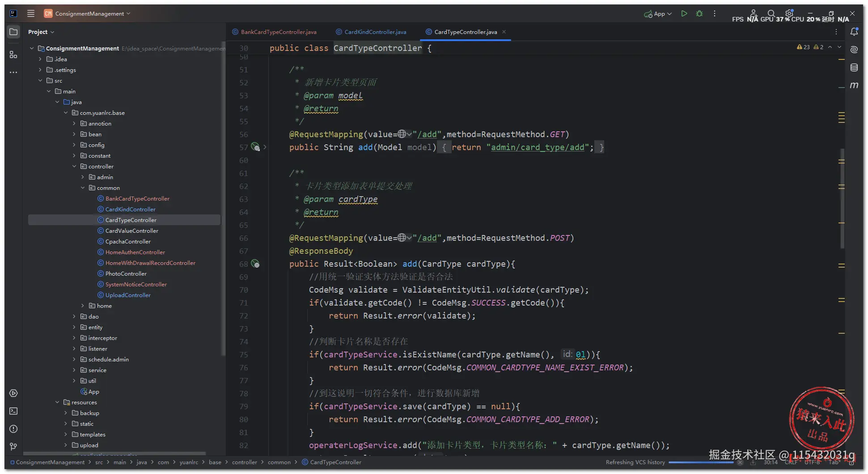Viewport: 868px width, 474px height.
Task: Switch to CardKindController.java tab
Action: 371,32
